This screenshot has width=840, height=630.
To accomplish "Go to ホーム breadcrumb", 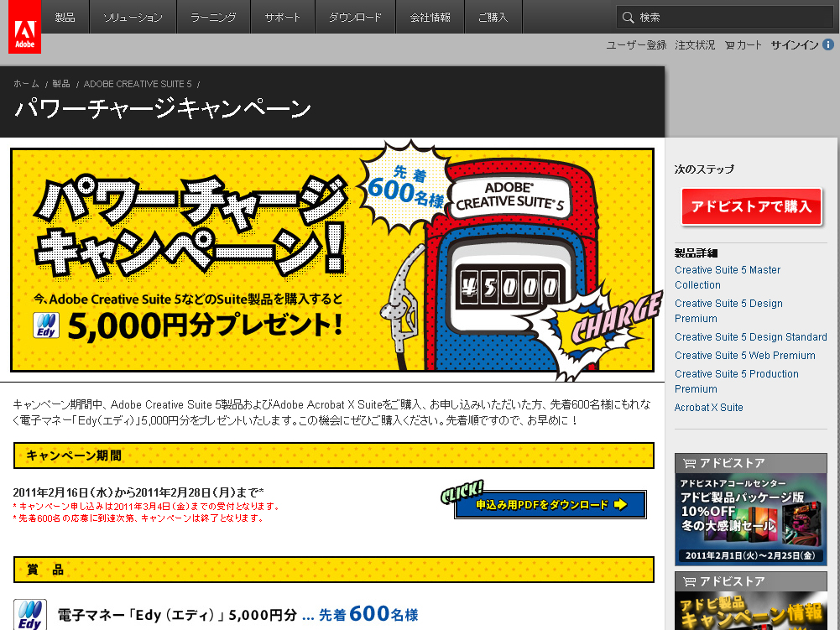I will 26,84.
